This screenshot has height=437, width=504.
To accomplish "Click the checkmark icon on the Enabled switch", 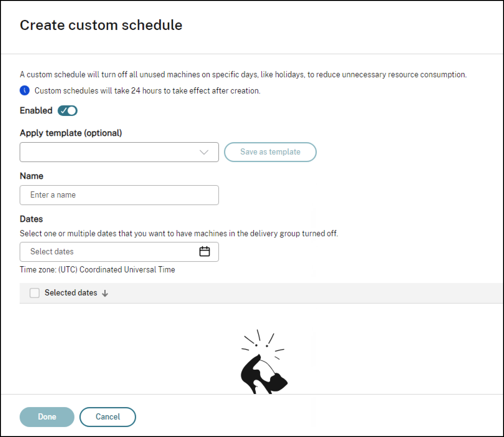I will tap(64, 110).
